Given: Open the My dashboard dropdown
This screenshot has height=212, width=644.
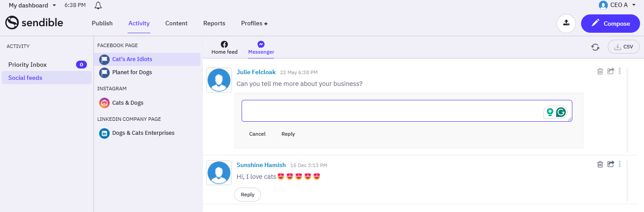Looking at the screenshot, I should click(32, 5).
